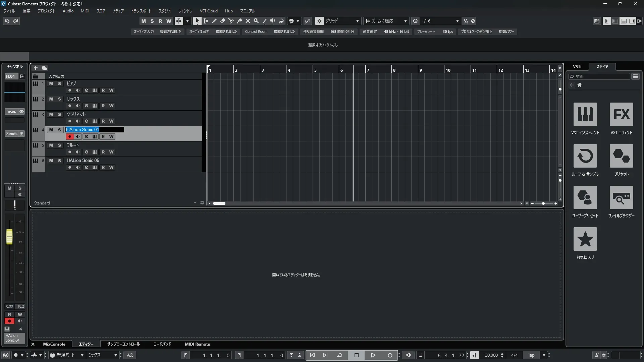This screenshot has height=362, width=644.
Task: Select the Mute tool in toolbar
Action: coord(248,21)
